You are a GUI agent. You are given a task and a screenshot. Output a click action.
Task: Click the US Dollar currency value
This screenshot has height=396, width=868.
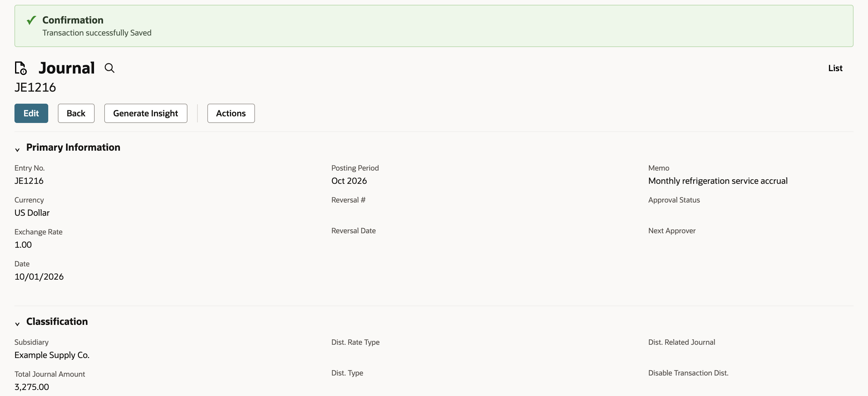click(32, 213)
